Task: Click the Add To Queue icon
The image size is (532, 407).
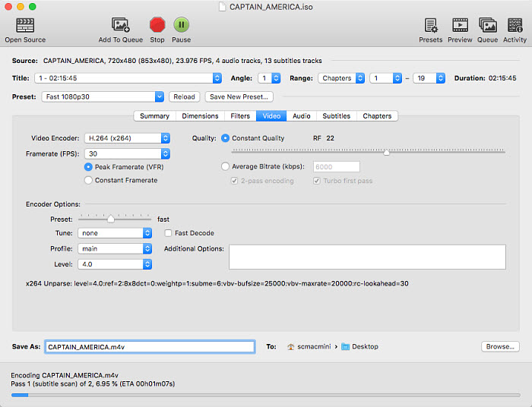Action: point(120,25)
